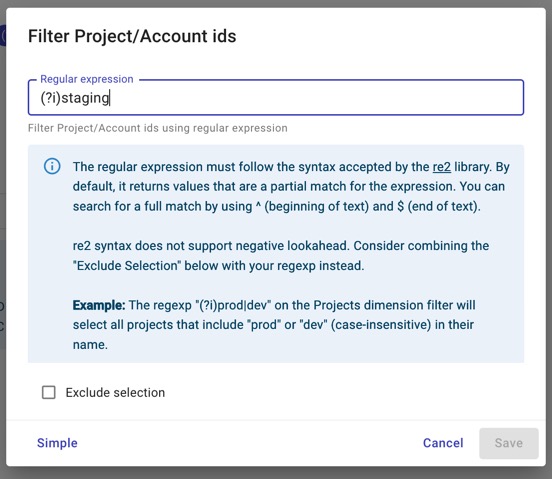Click the Exclude selection label text
Screen dimensions: 552x479
(x=115, y=392)
